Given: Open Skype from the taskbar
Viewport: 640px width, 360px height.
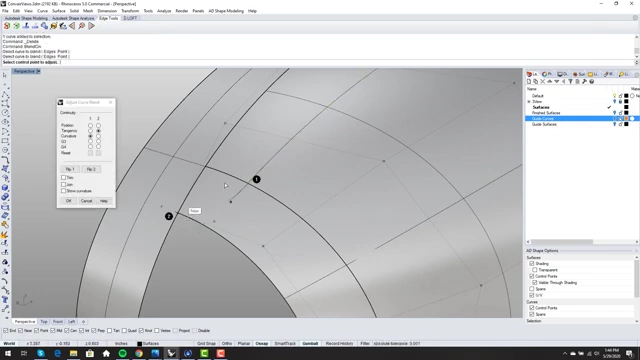Looking at the screenshot, I should pos(41,353).
